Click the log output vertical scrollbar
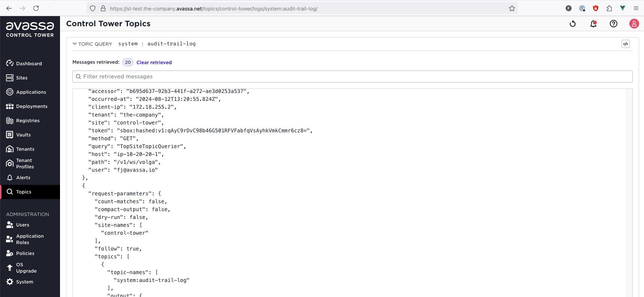644x297 pixels. [x=629, y=193]
